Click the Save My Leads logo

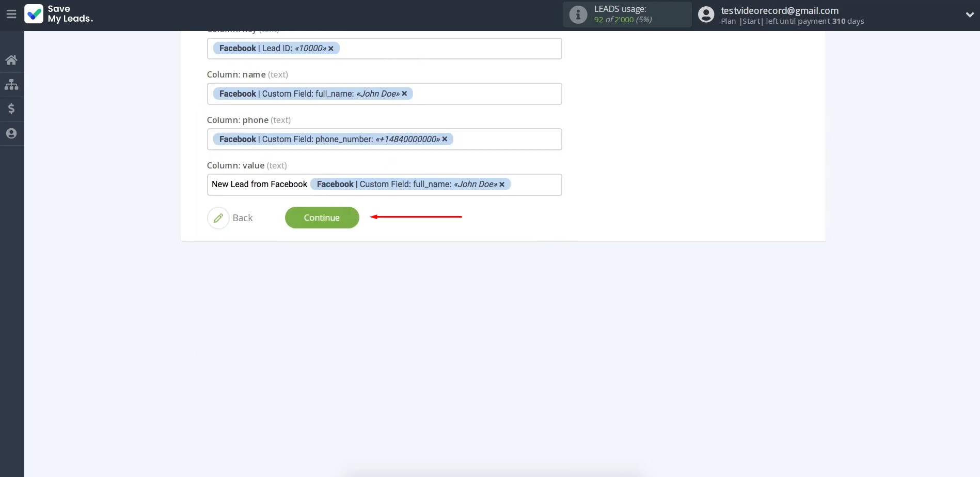59,14
